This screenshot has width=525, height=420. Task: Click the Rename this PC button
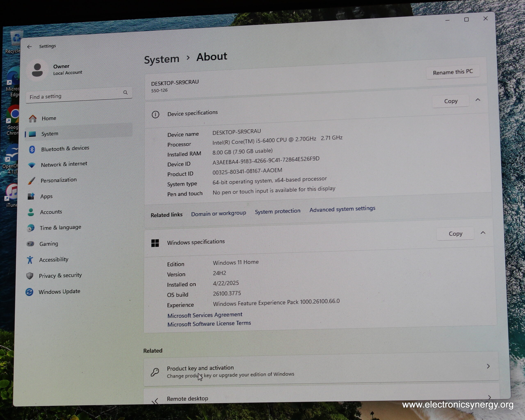[453, 72]
